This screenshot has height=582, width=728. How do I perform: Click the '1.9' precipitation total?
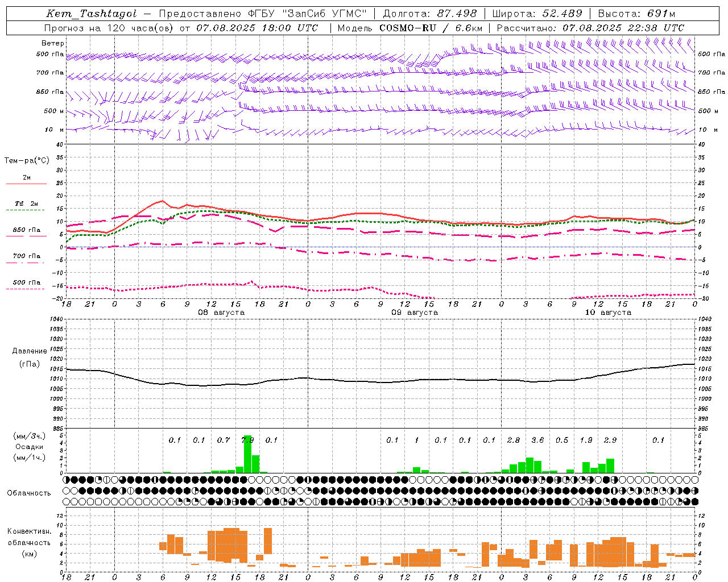[586, 440]
